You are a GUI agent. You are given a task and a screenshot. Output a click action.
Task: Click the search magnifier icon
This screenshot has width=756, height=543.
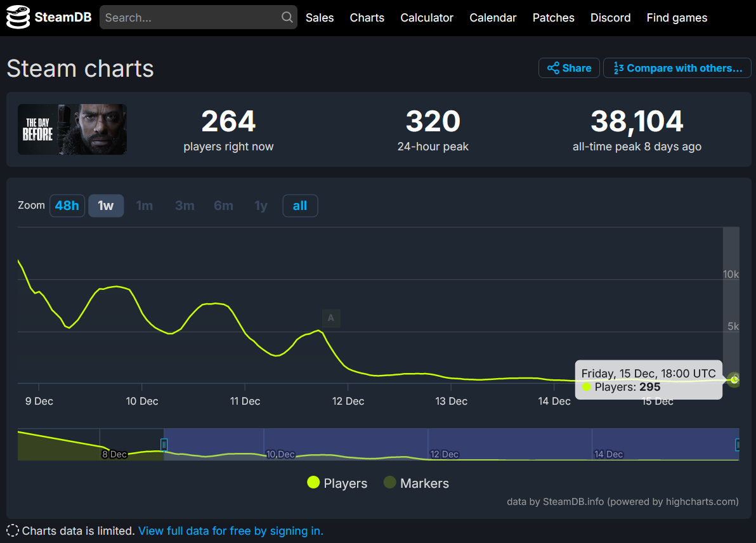[x=287, y=17]
